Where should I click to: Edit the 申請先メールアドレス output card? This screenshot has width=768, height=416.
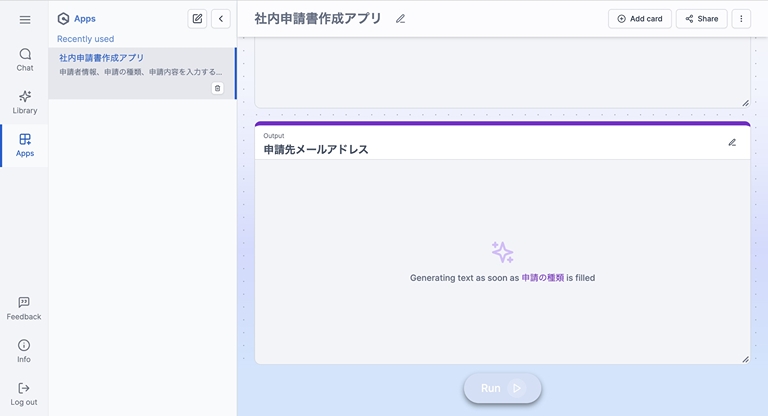coord(732,142)
